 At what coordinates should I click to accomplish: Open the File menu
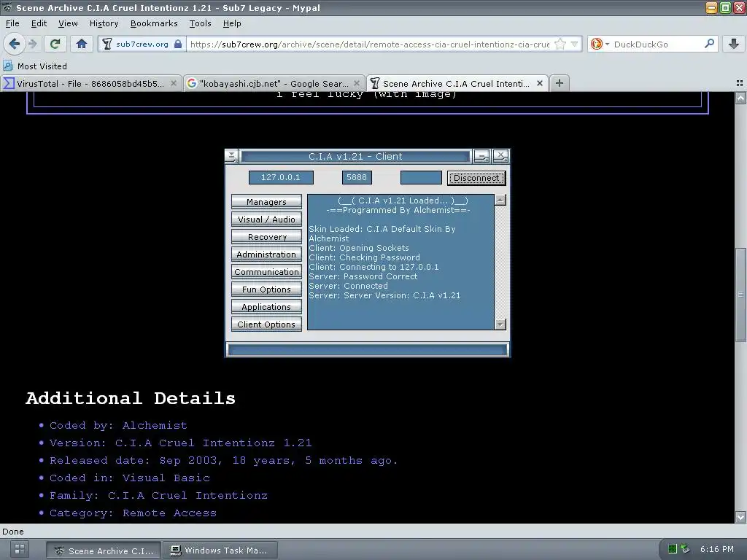pyautogui.click(x=12, y=23)
